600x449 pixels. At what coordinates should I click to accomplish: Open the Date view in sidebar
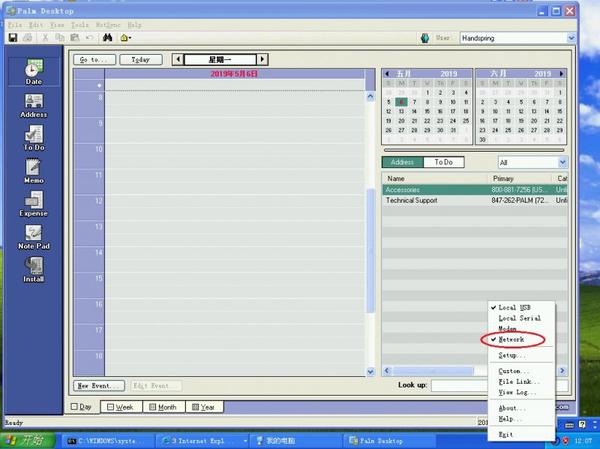tap(33, 71)
